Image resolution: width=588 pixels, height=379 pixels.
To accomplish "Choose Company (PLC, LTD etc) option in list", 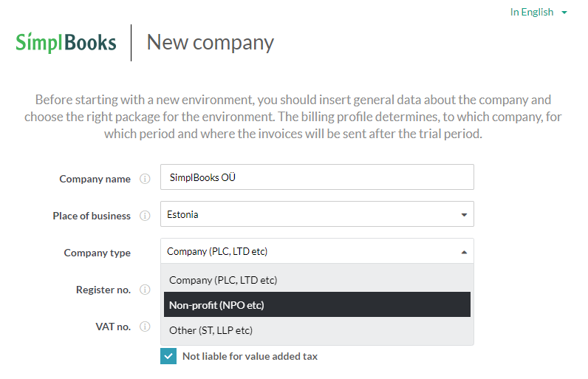I will [317, 280].
